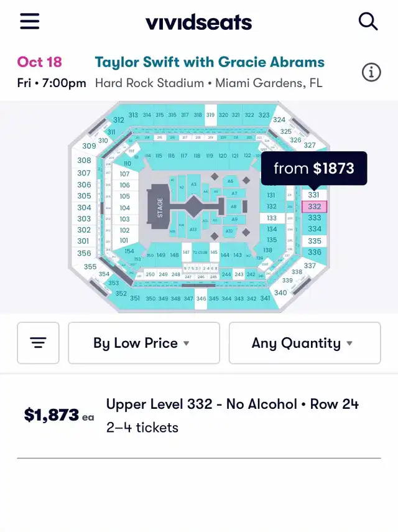The height and width of the screenshot is (532, 398).
Task: Select floor section A8 near stage
Action: pyautogui.click(x=233, y=207)
